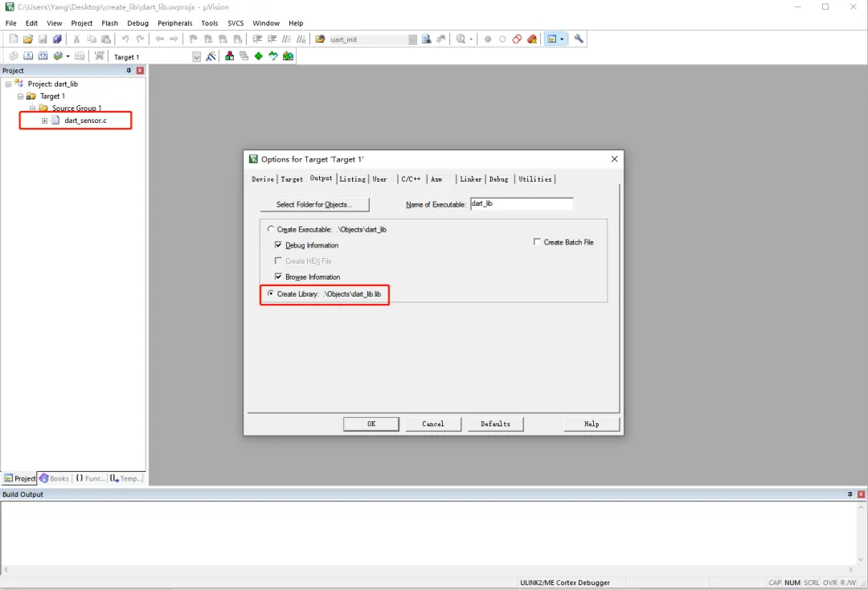
Task: Click the Disable All Breakpoints icon
Action: point(517,39)
